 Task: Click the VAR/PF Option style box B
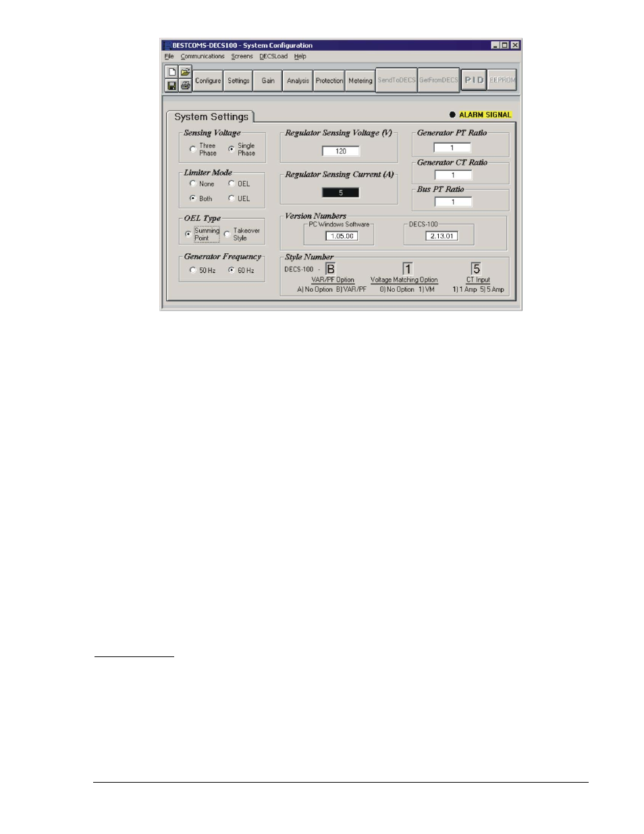[331, 269]
